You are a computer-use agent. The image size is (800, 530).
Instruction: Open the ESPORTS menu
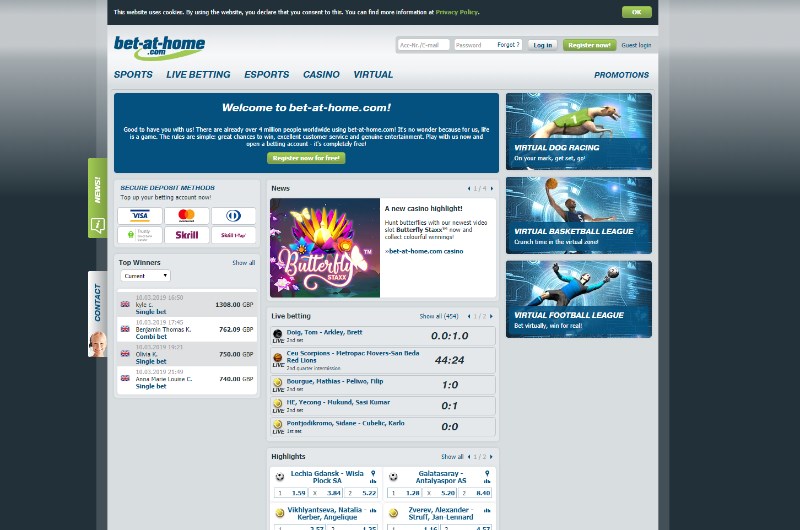(x=266, y=74)
